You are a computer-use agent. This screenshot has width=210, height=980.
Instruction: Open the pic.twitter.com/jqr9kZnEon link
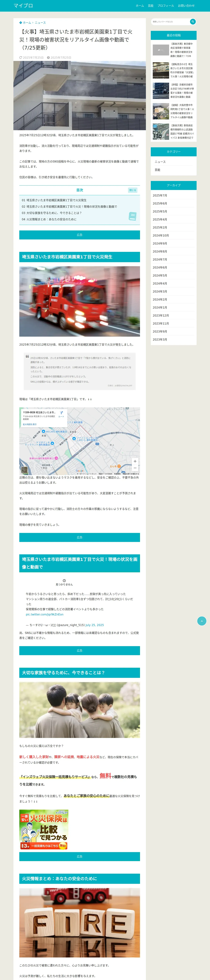tap(45, 614)
